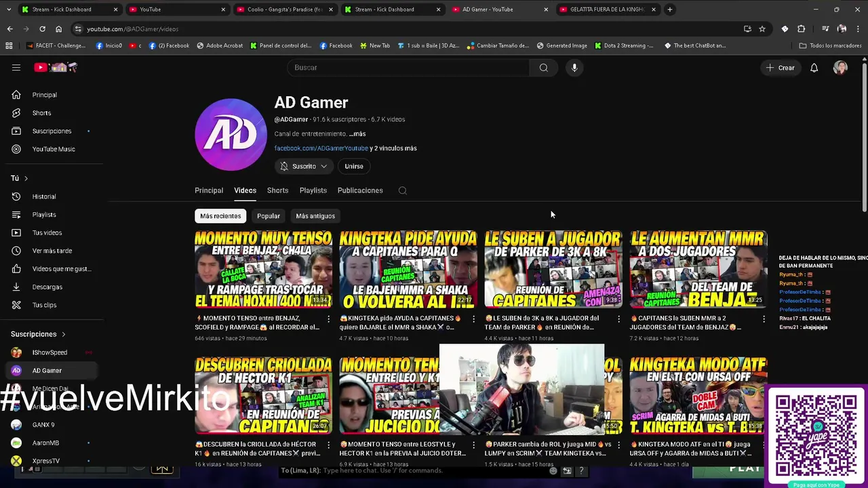The width and height of the screenshot is (868, 488).
Task: Open Tus videos in the sidebar
Action: 47,232
